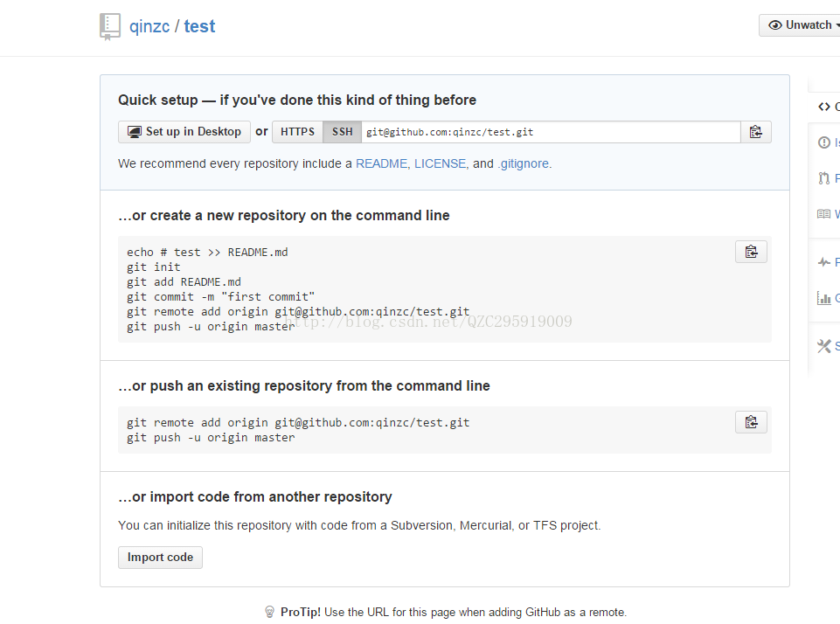840x624 pixels.
Task: Open the test repository link
Action: [199, 26]
